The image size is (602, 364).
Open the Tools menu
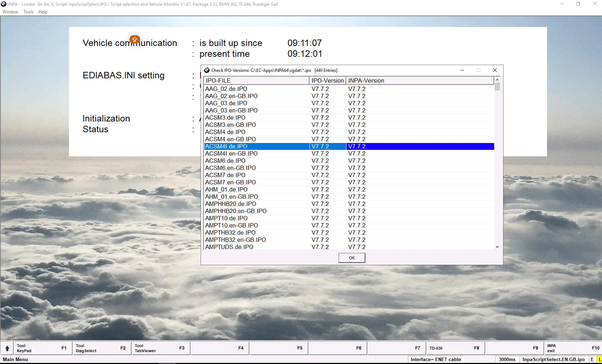28,12
